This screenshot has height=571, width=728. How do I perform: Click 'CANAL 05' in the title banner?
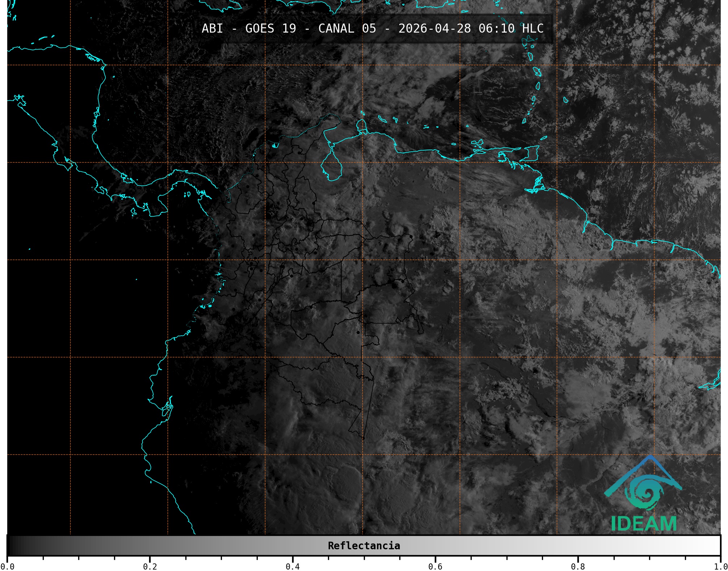(x=347, y=29)
